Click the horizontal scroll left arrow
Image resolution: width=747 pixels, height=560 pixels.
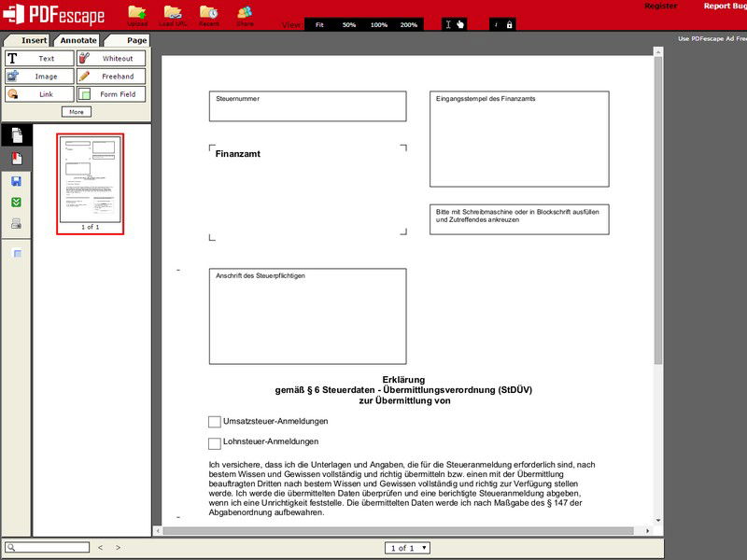click(158, 530)
